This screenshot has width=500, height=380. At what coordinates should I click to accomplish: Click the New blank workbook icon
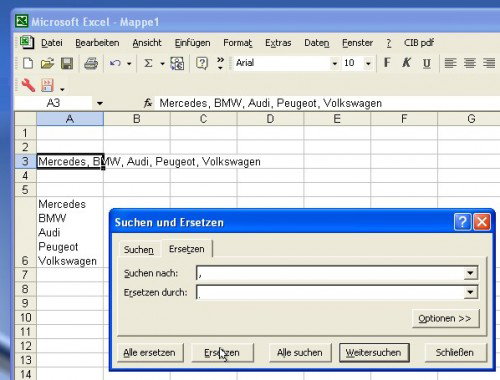[x=28, y=63]
